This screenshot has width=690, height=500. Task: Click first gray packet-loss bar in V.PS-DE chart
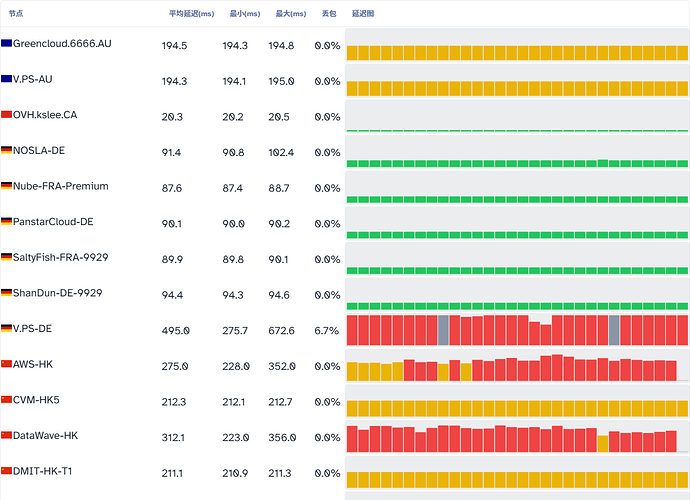(x=443, y=330)
